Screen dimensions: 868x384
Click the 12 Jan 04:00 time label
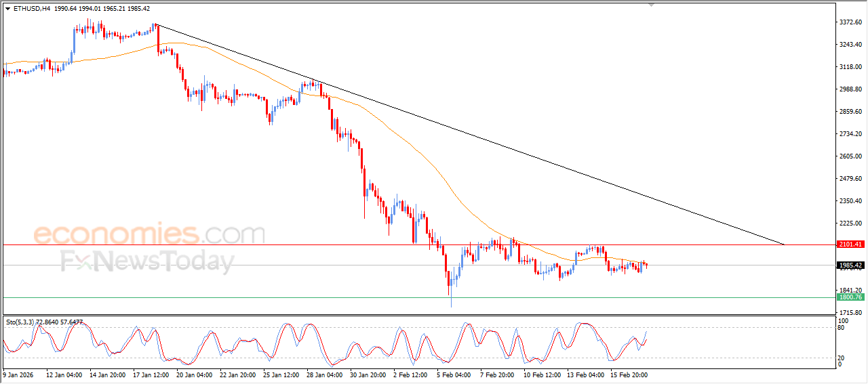coord(64,375)
